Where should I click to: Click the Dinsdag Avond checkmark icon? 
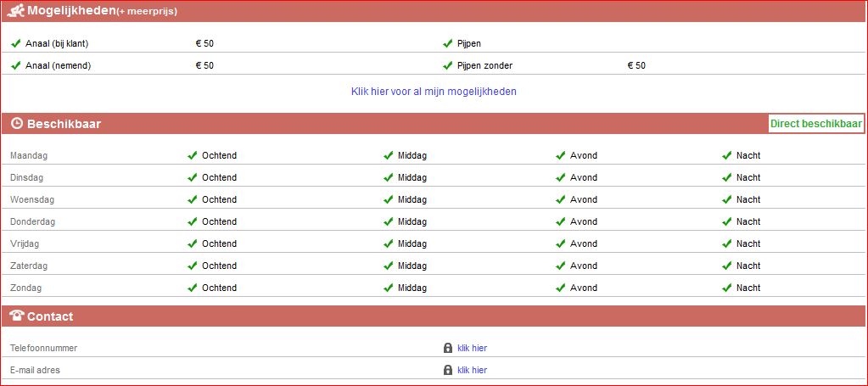561,178
